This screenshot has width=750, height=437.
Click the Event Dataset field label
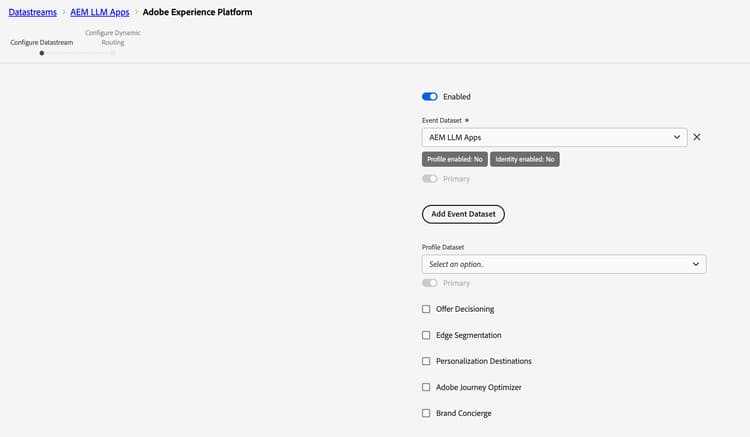click(441, 120)
